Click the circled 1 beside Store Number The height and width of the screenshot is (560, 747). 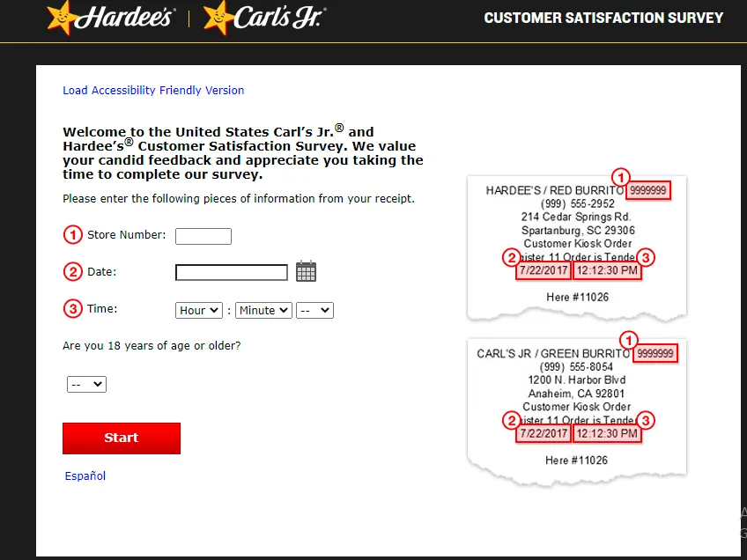pyautogui.click(x=72, y=235)
